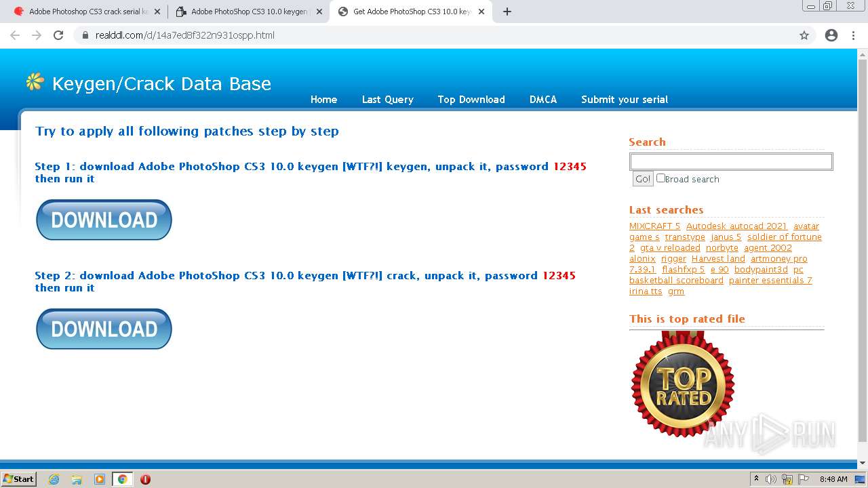Select the Get Adobe PhotoShop CS3 tab
Viewport: 868px width, 488px height.
[411, 12]
